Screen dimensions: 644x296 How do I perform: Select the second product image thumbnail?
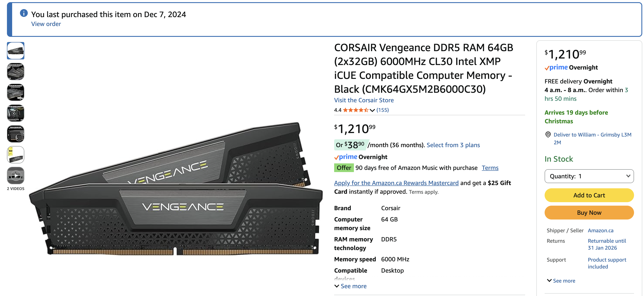(x=15, y=72)
